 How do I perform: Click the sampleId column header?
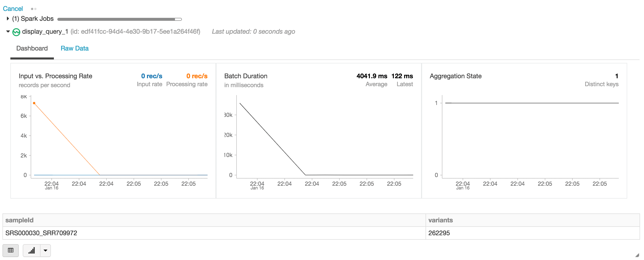20,220
